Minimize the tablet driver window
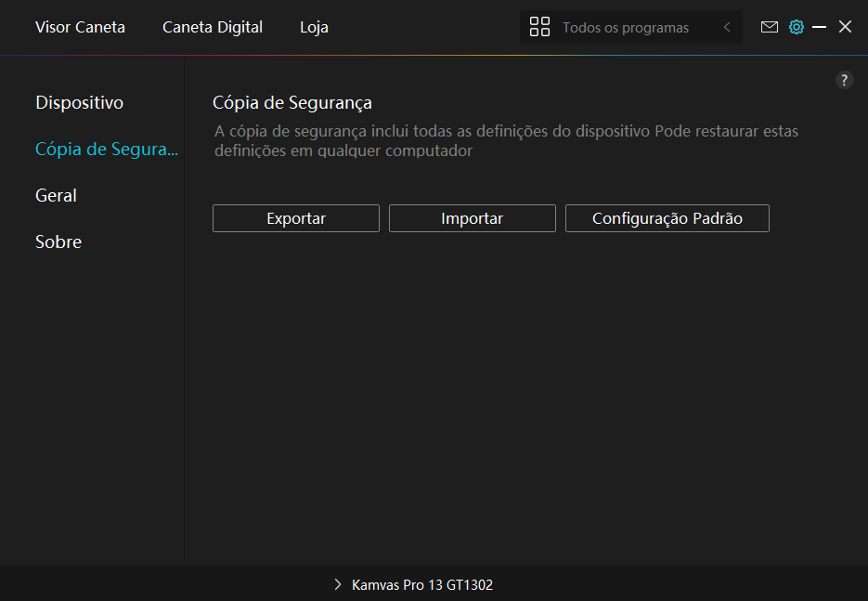 pyautogui.click(x=819, y=27)
